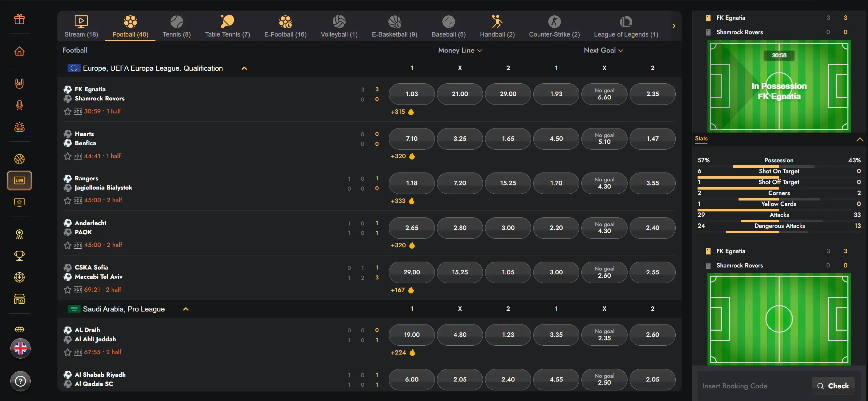The height and width of the screenshot is (401, 868).
Task: Favorite the FK Egnatia vs Shamrock Rovers match
Action: click(67, 111)
